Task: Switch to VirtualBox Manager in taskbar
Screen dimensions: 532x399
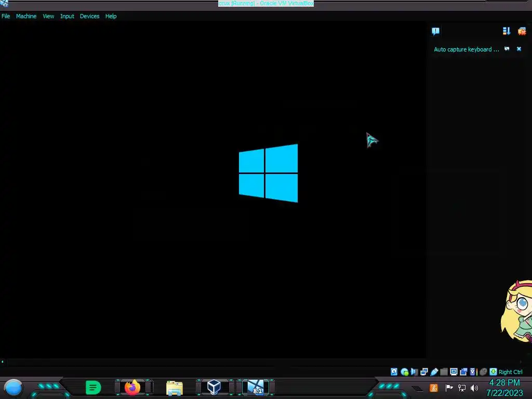Action: [x=214, y=387]
